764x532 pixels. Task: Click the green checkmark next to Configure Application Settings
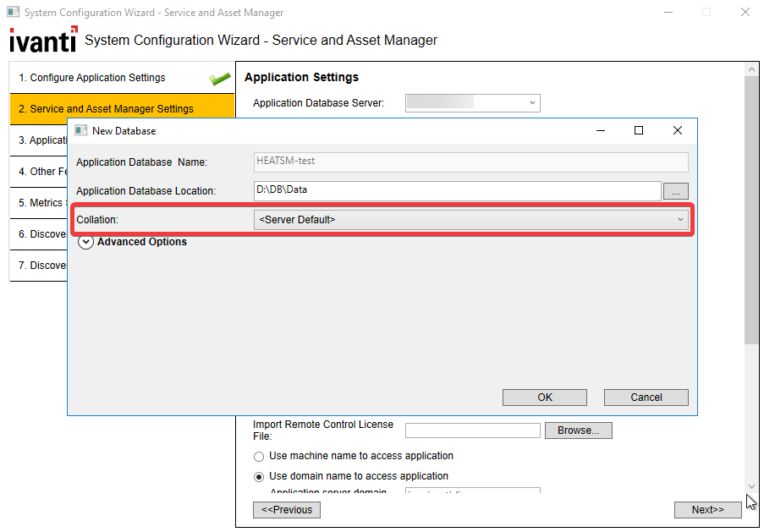click(x=220, y=79)
